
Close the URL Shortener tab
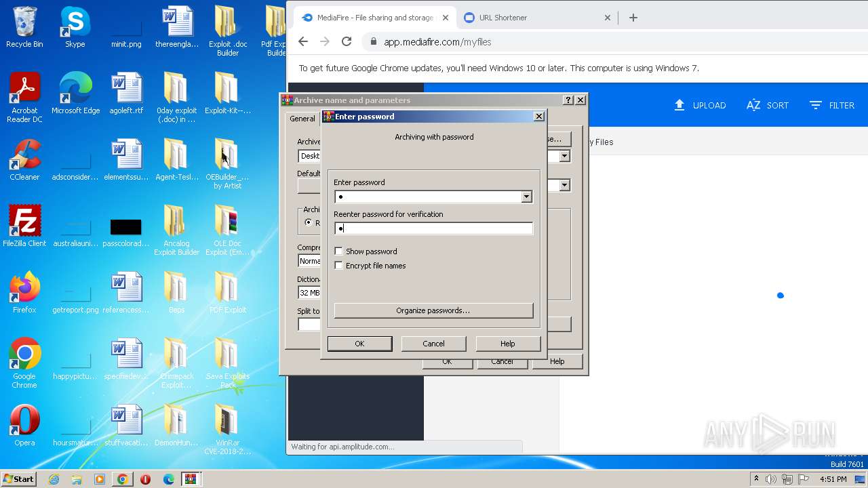click(x=607, y=18)
